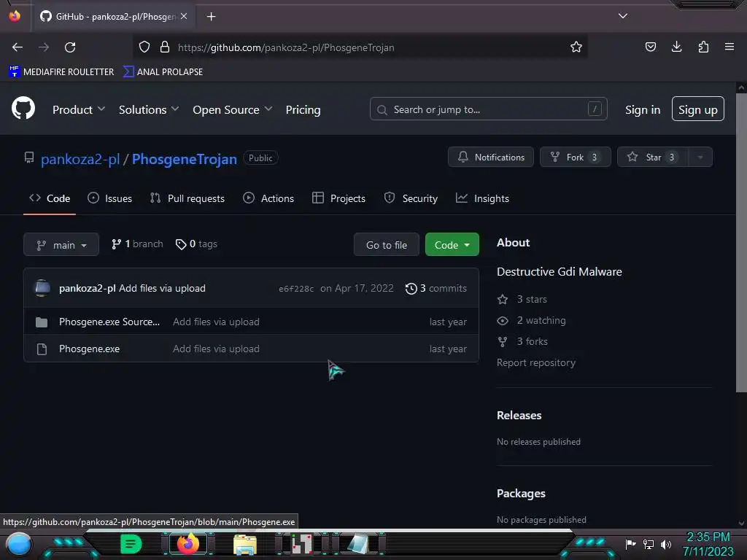Viewport: 747px width, 560px height.
Task: Open the pankoza2-pl owner link
Action: tap(80, 159)
